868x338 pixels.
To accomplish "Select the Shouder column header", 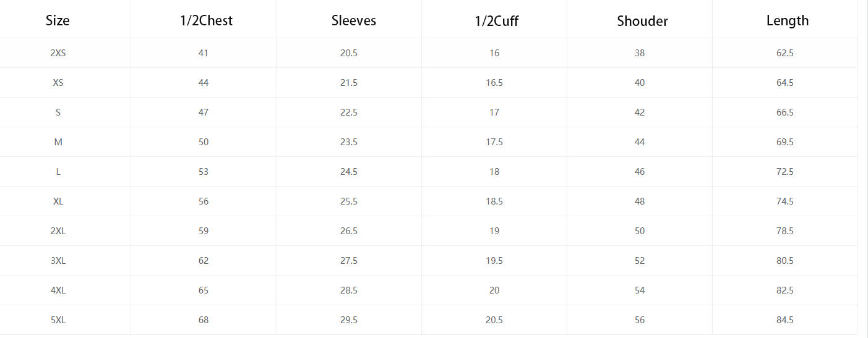I will coord(642,21).
